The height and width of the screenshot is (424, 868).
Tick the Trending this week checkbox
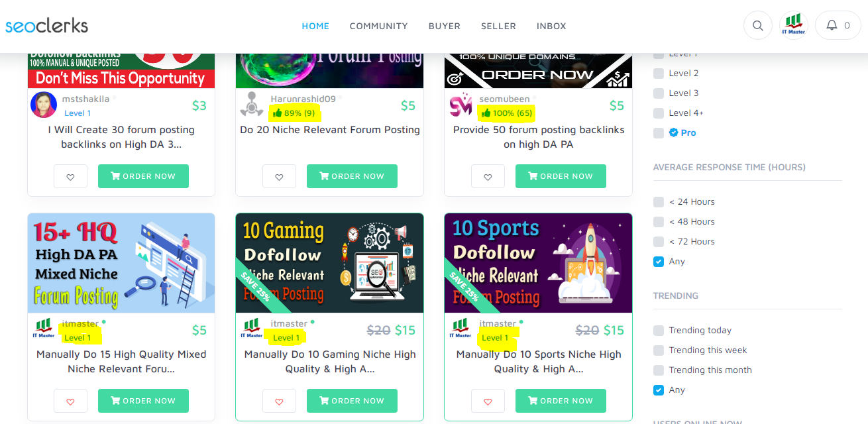click(659, 350)
